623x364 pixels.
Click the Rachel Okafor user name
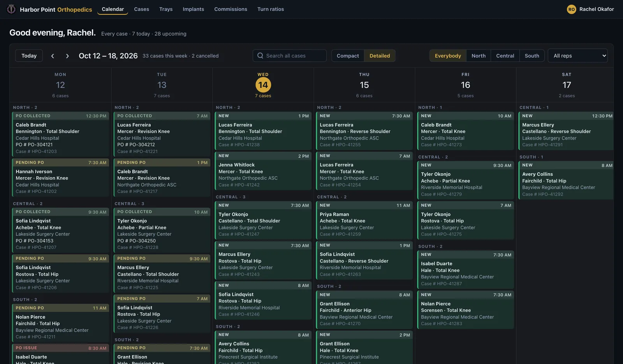click(597, 9)
